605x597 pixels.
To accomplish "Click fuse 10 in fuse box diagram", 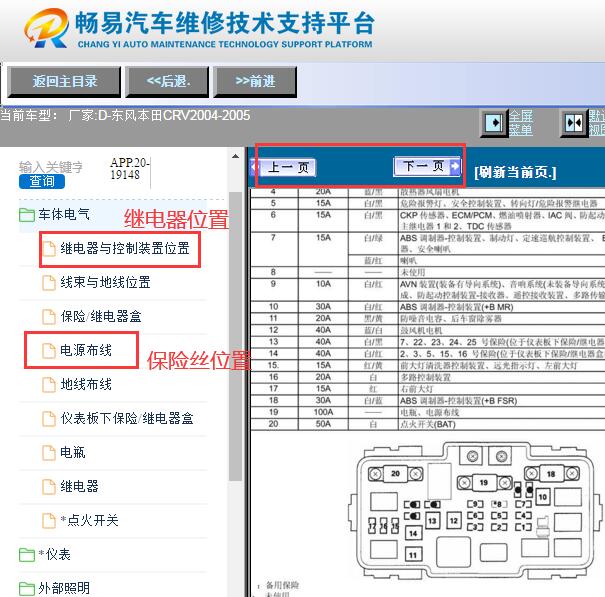I will coord(542,497).
